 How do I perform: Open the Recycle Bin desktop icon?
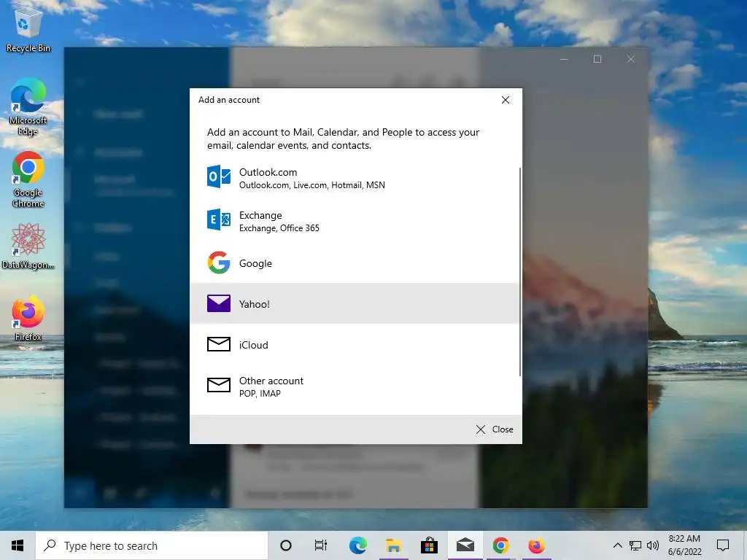(x=28, y=31)
